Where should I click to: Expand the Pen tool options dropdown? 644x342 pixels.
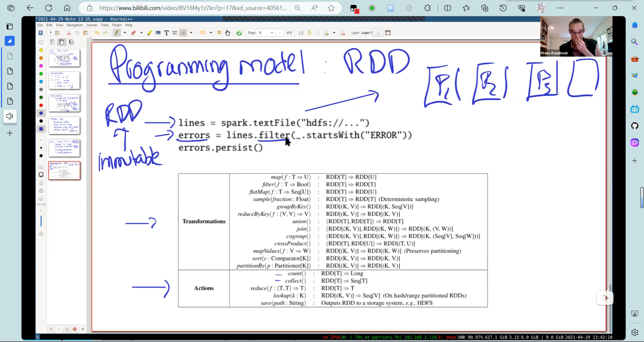[x=125, y=33]
